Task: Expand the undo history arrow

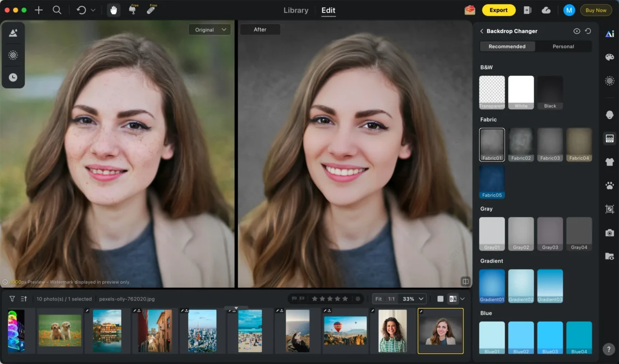Action: tap(93, 10)
